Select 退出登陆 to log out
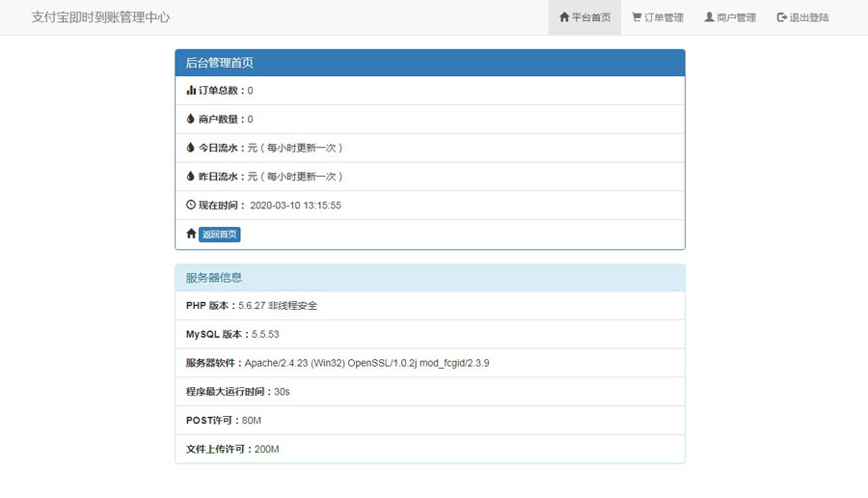 802,17
